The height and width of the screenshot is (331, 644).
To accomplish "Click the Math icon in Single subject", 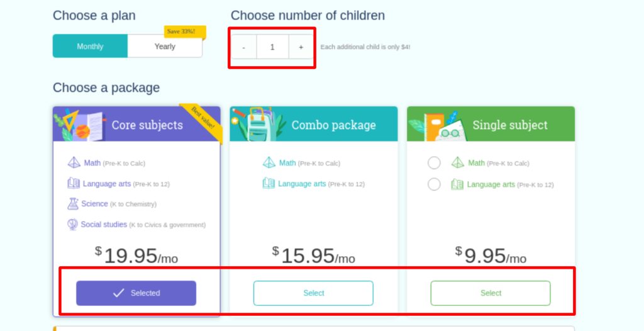I will (458, 163).
